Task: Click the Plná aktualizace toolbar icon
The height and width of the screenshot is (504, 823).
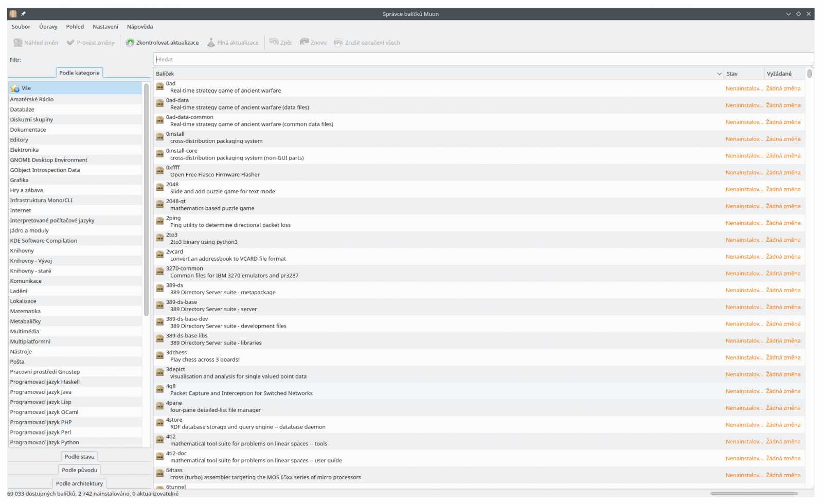Action: [211, 43]
